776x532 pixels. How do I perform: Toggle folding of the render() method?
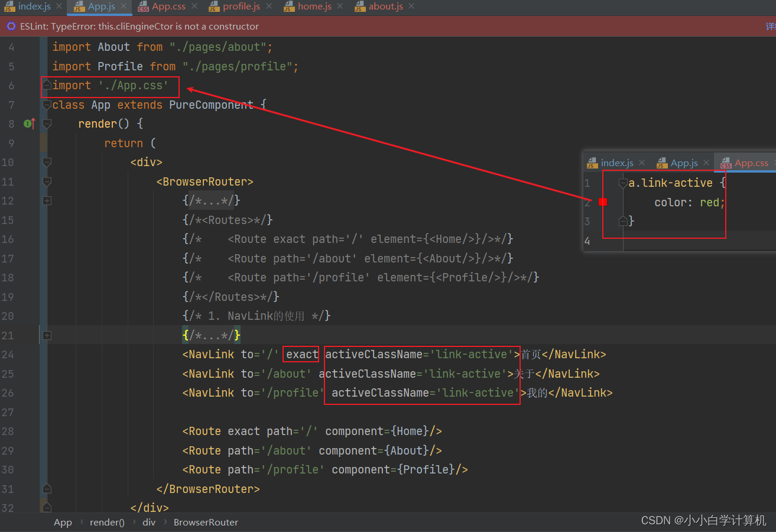click(47, 124)
